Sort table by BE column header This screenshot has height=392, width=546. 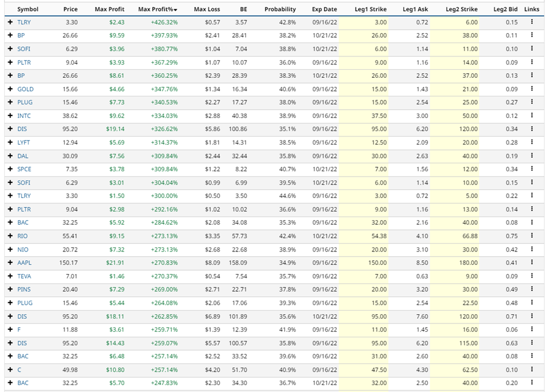coord(243,9)
